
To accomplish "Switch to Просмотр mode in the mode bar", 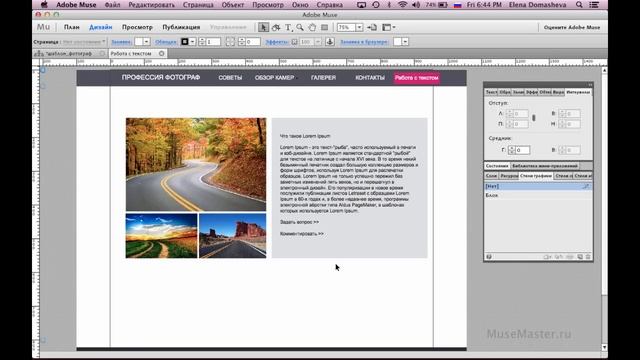I will pos(137,27).
